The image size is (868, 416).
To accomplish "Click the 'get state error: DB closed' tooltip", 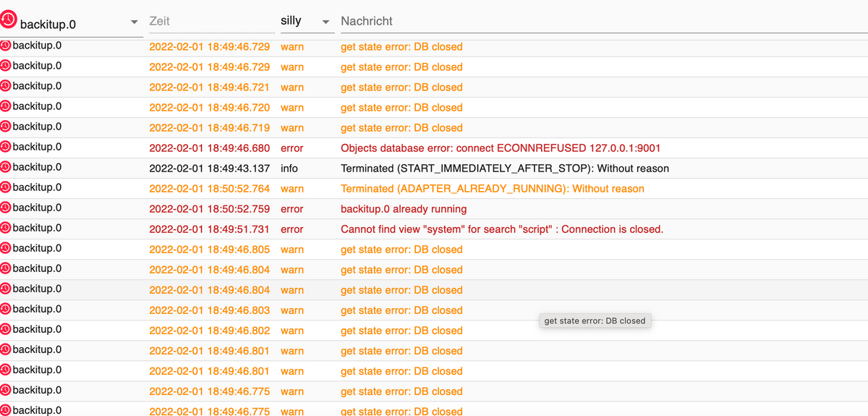I will tap(595, 321).
